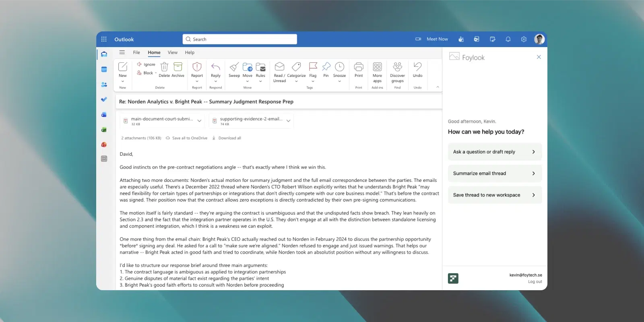Click the Sweep broom icon
Image resolution: width=644 pixels, height=322 pixels.
pyautogui.click(x=234, y=66)
